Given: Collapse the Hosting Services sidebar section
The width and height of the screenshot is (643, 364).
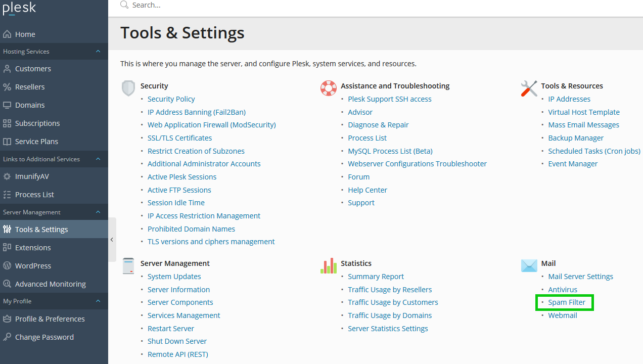Looking at the screenshot, I should 98,52.
